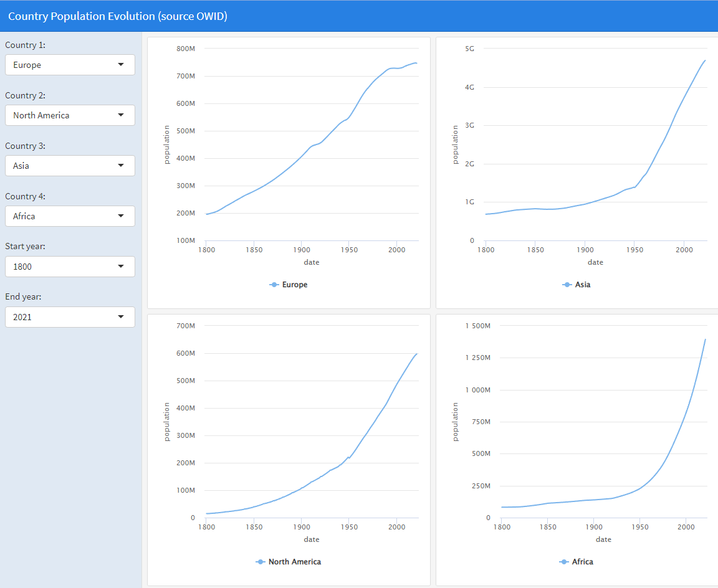This screenshot has width=718, height=588.
Task: Click the arrow icon in the Country 2 box
Action: pyautogui.click(x=121, y=115)
